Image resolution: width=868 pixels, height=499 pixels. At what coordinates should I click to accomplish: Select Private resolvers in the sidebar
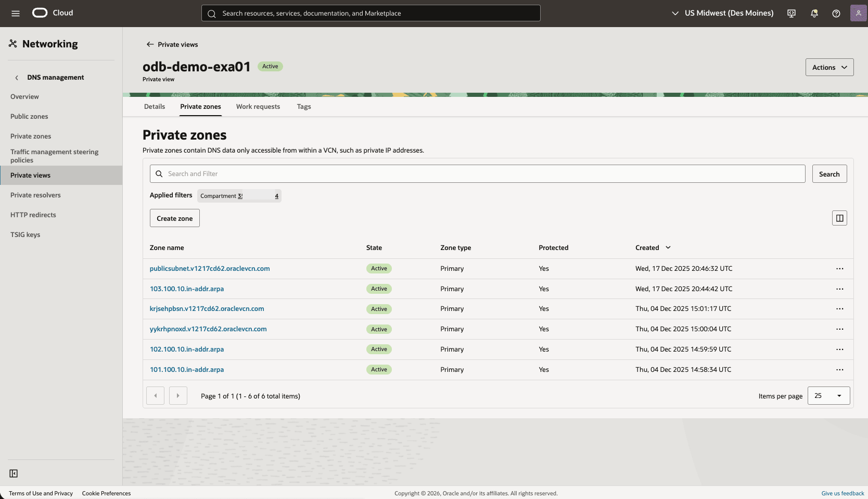pyautogui.click(x=35, y=195)
